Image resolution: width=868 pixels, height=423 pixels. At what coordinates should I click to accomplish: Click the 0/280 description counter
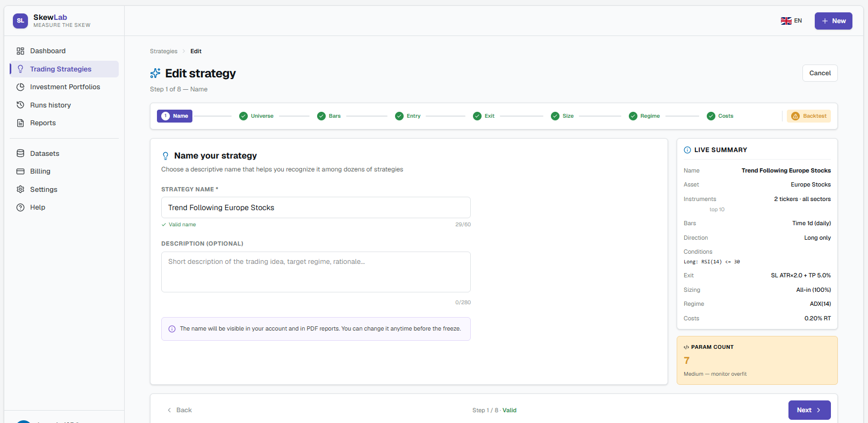[463, 303]
